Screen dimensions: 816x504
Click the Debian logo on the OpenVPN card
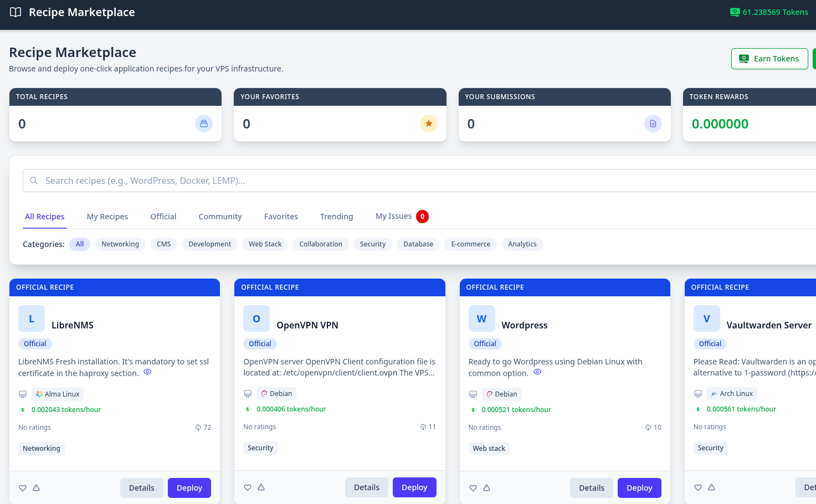pyautogui.click(x=265, y=393)
